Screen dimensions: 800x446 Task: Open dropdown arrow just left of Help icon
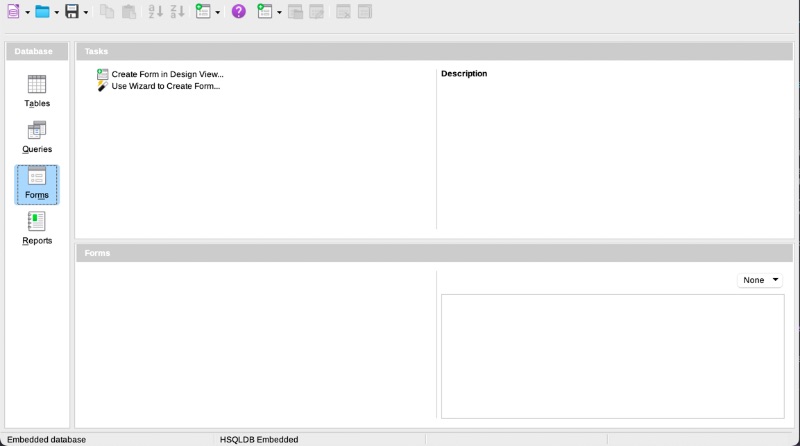click(217, 12)
